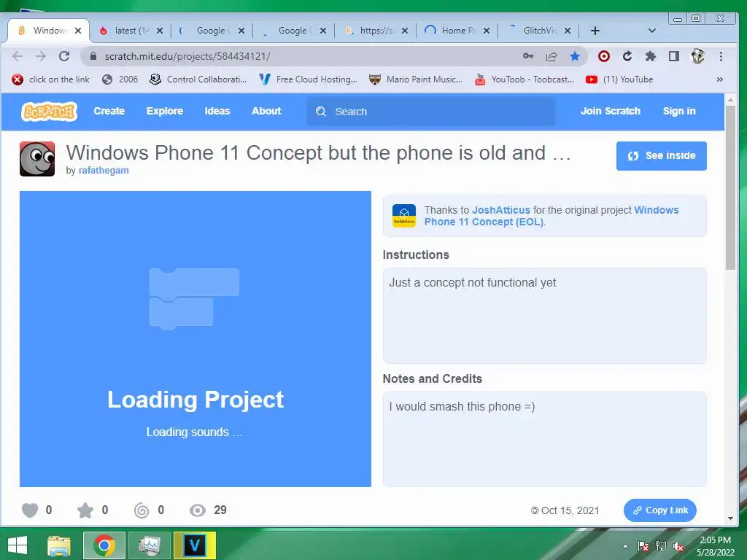Click the network tray icon
Screen dimensions: 747x560
tap(661, 546)
